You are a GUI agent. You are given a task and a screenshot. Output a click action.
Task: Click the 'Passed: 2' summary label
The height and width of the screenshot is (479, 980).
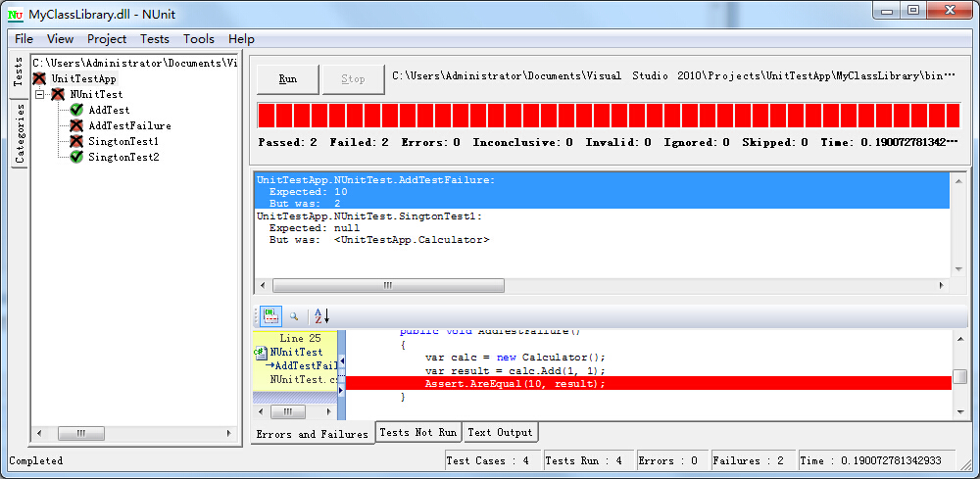pyautogui.click(x=287, y=142)
